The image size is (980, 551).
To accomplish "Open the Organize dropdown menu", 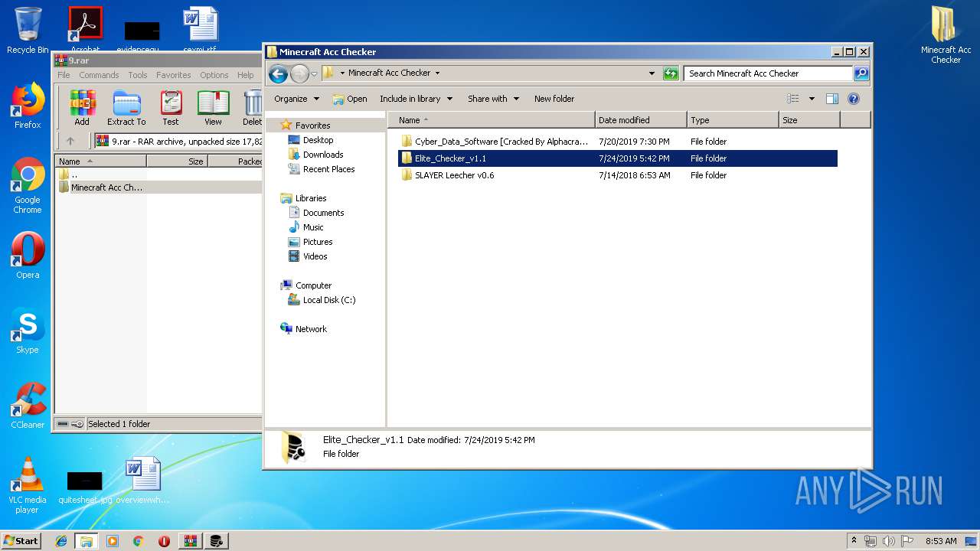I will (x=296, y=99).
